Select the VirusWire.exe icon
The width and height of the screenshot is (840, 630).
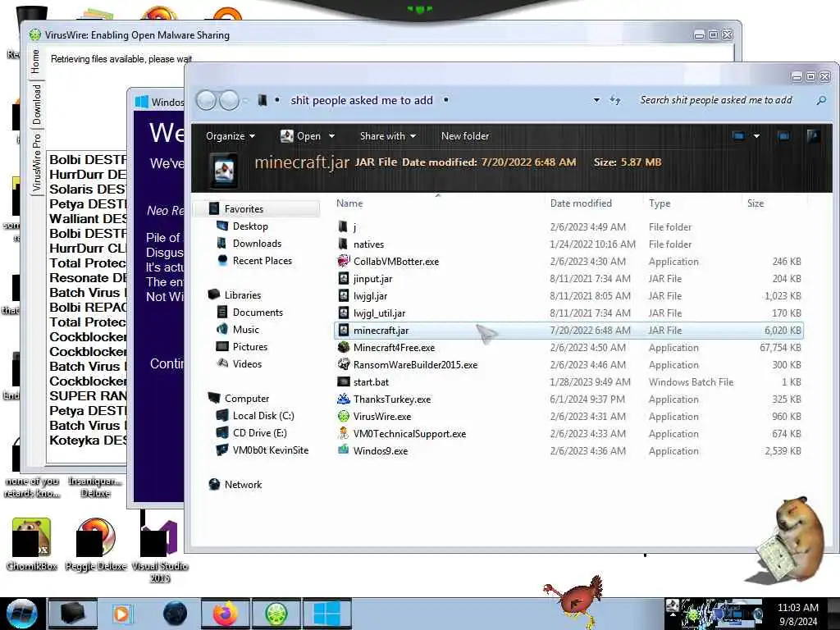pyautogui.click(x=344, y=416)
